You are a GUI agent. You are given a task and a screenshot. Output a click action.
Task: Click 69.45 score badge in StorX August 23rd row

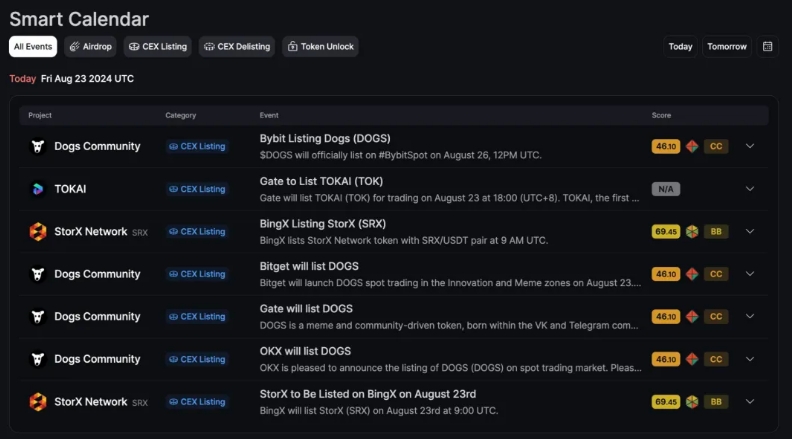coord(666,402)
